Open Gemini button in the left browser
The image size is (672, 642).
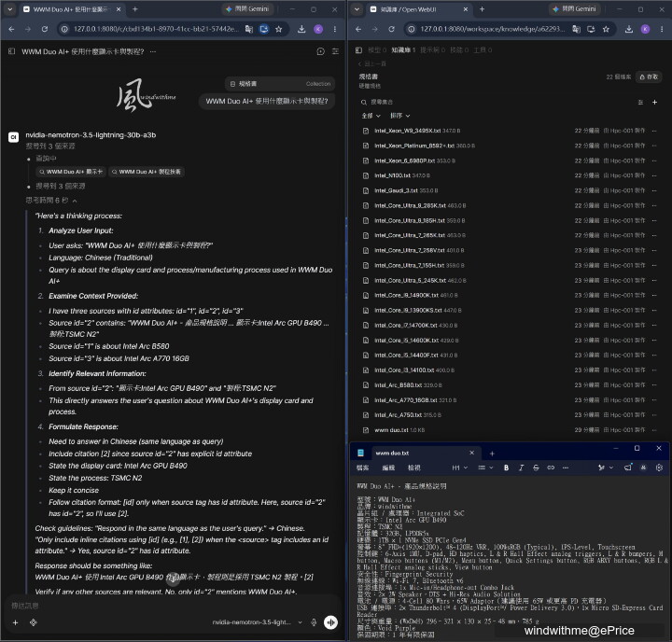click(x=247, y=9)
